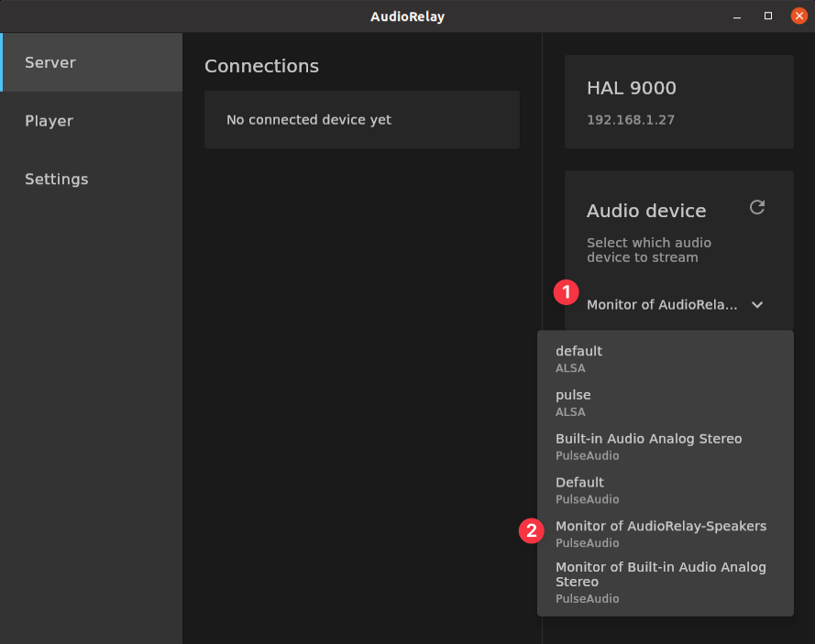Click the red step 2 badge
Image resolution: width=815 pixels, height=644 pixels.
532,531
